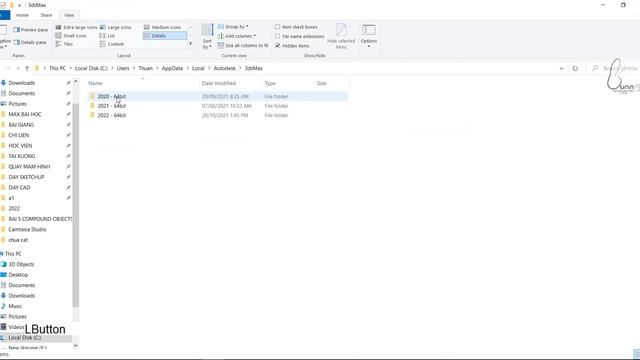Screen dimensions: 640x360
Task: Select This PC in navigation pane
Action: tap(13, 254)
